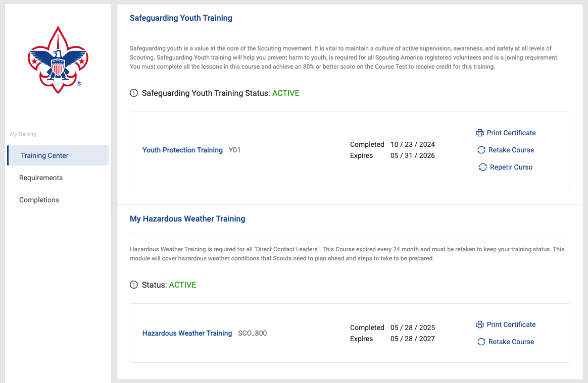Click the Hazardous Weather Training description paragraph

347,254
